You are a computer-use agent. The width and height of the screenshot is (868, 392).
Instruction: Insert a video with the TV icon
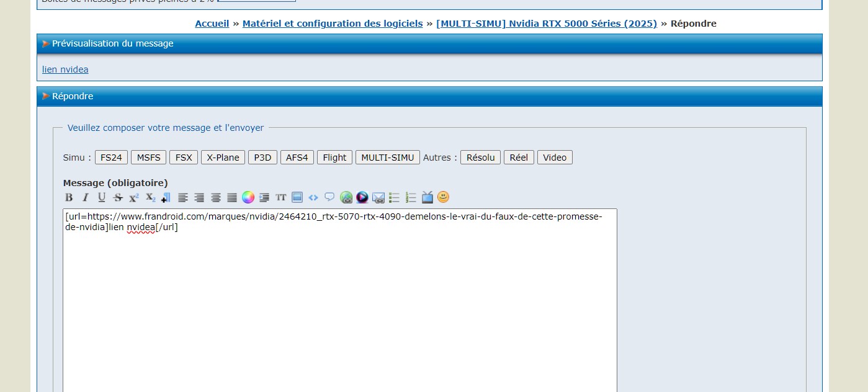(x=427, y=197)
